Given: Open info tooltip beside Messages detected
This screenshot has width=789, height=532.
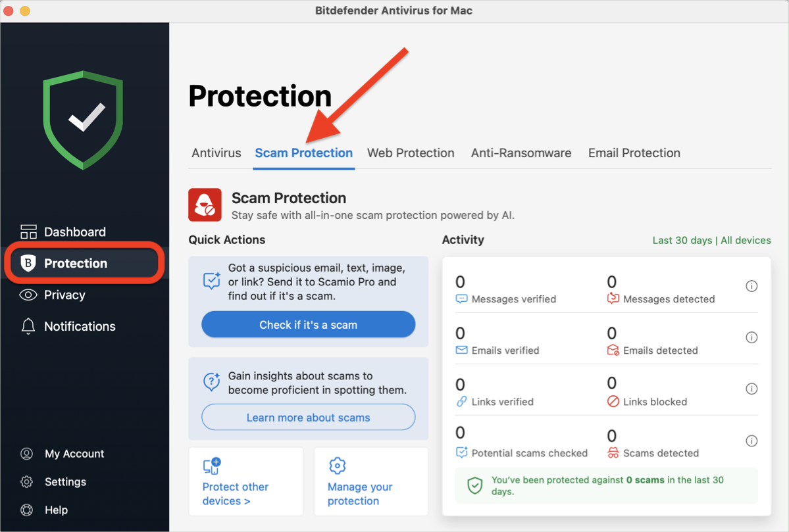Looking at the screenshot, I should coord(751,286).
